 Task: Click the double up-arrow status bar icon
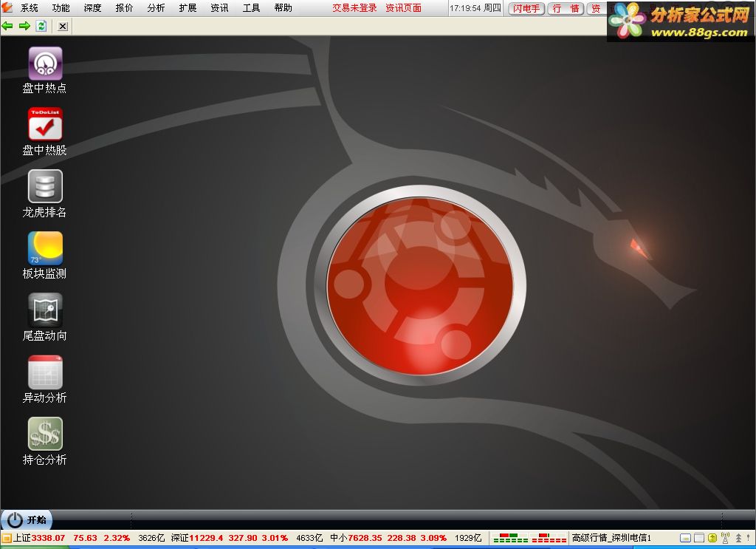(x=738, y=538)
